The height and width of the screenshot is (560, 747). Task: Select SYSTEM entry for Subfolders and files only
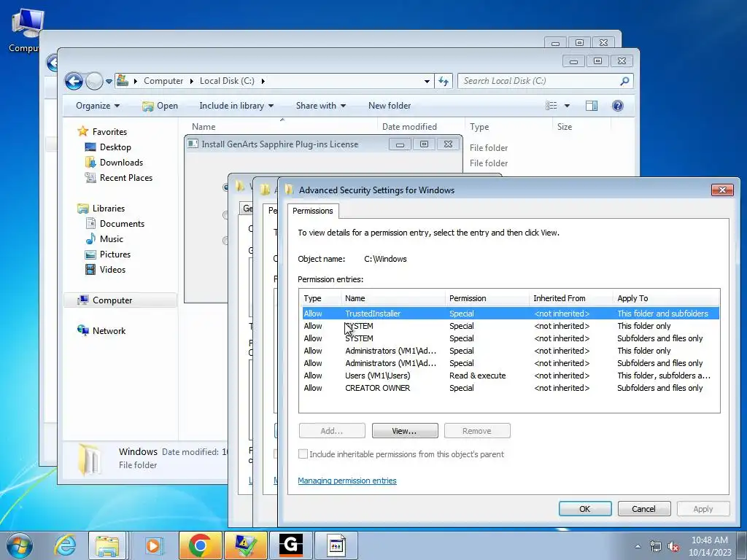(x=511, y=338)
